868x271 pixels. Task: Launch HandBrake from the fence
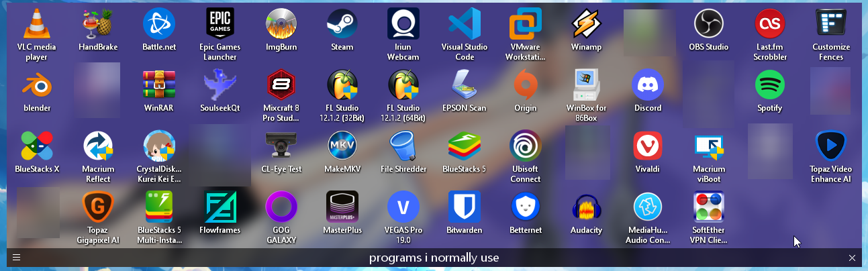click(98, 25)
